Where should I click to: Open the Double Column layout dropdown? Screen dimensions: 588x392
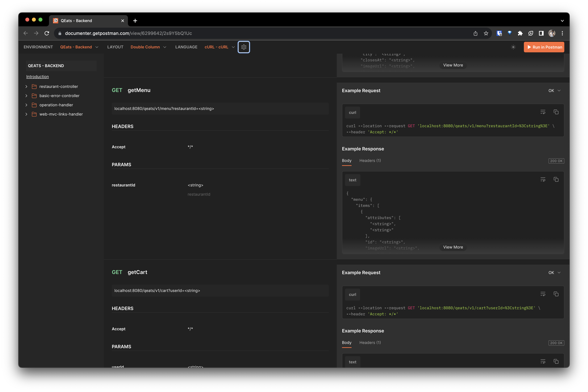pos(148,47)
